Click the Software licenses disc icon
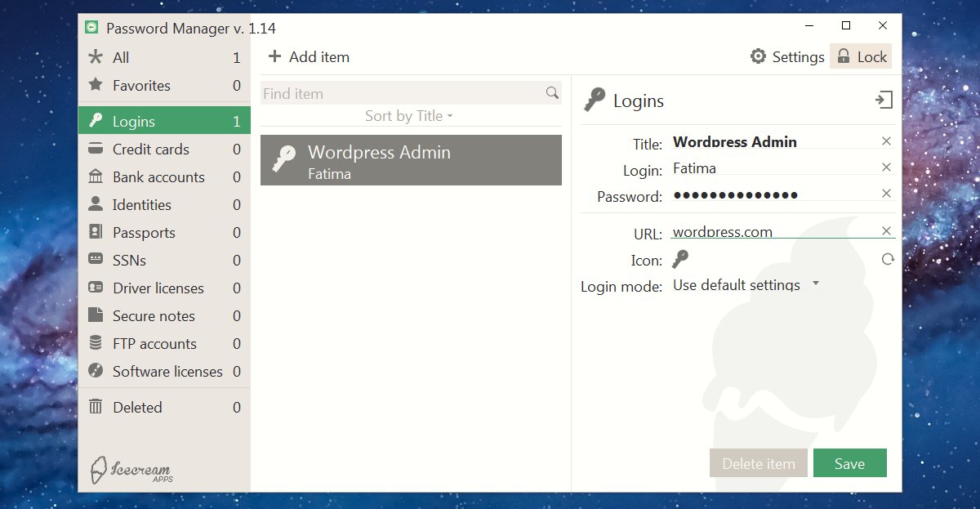 point(96,371)
